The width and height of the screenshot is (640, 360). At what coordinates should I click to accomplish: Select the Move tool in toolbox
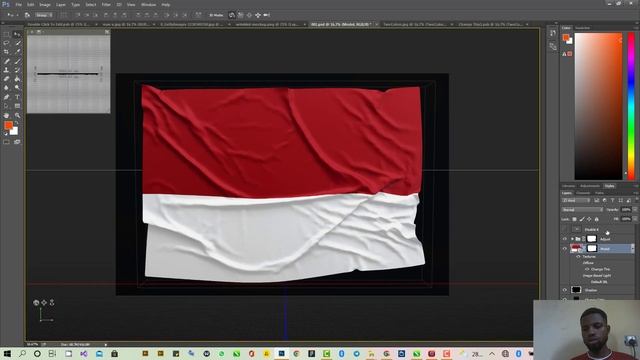(17, 35)
